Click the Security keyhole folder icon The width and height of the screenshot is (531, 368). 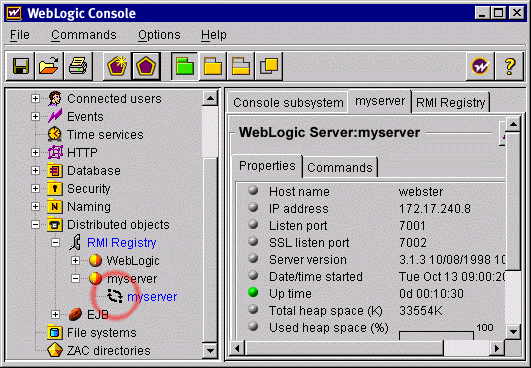55,188
